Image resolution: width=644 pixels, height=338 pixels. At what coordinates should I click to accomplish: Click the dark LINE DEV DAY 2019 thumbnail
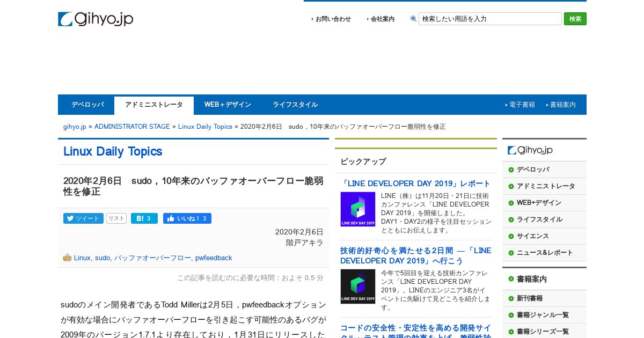pos(358,286)
